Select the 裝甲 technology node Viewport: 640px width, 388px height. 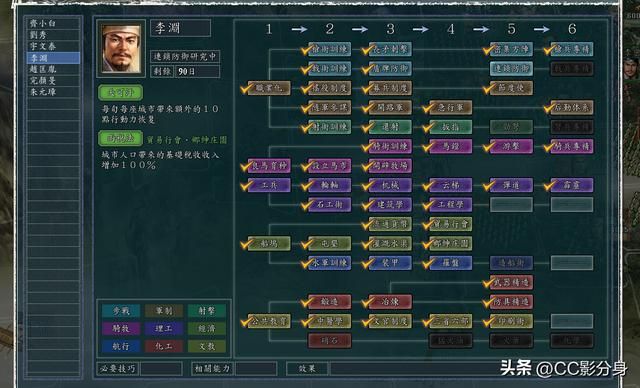(x=390, y=263)
